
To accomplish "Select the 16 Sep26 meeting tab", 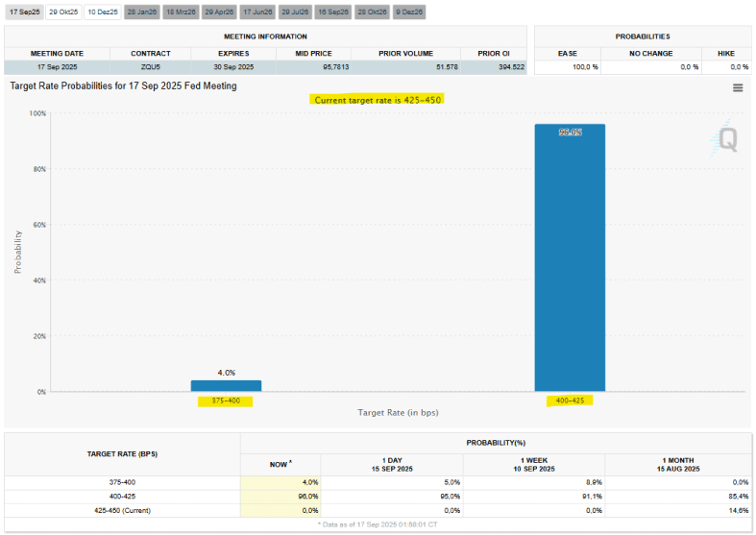I will pyautogui.click(x=333, y=12).
